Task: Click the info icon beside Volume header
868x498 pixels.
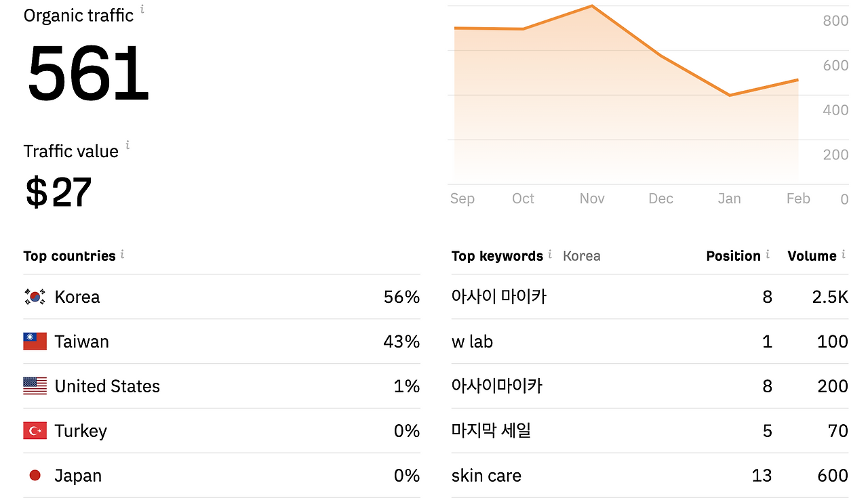Action: click(844, 254)
